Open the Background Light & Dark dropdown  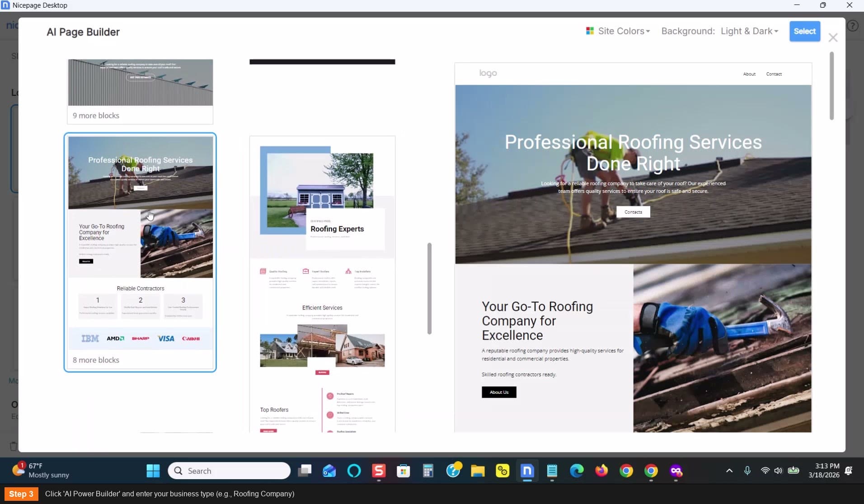tap(749, 31)
